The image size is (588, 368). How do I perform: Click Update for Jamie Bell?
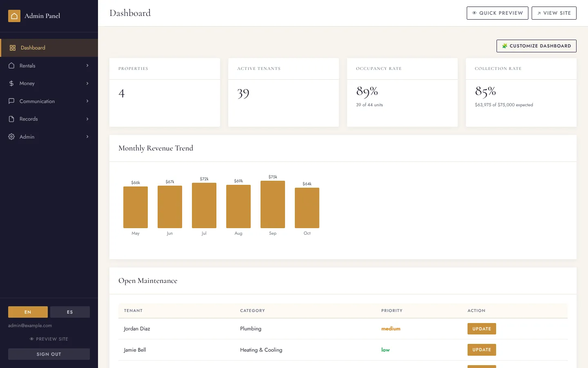tap(482, 350)
